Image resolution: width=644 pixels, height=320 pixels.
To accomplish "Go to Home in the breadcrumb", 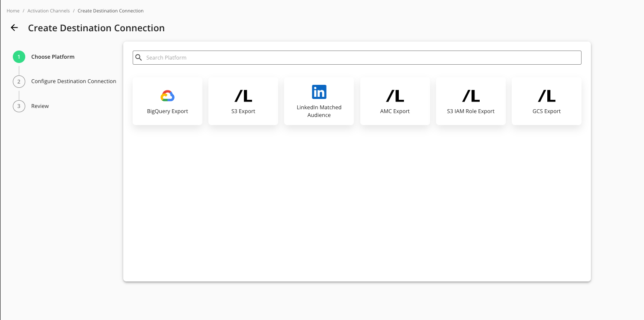I will click(x=13, y=11).
